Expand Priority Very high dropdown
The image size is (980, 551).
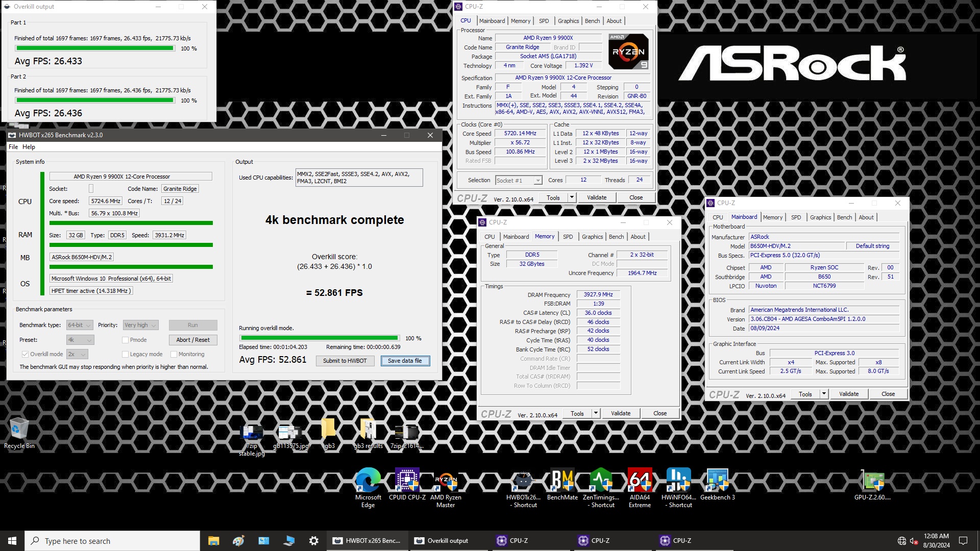(x=140, y=325)
